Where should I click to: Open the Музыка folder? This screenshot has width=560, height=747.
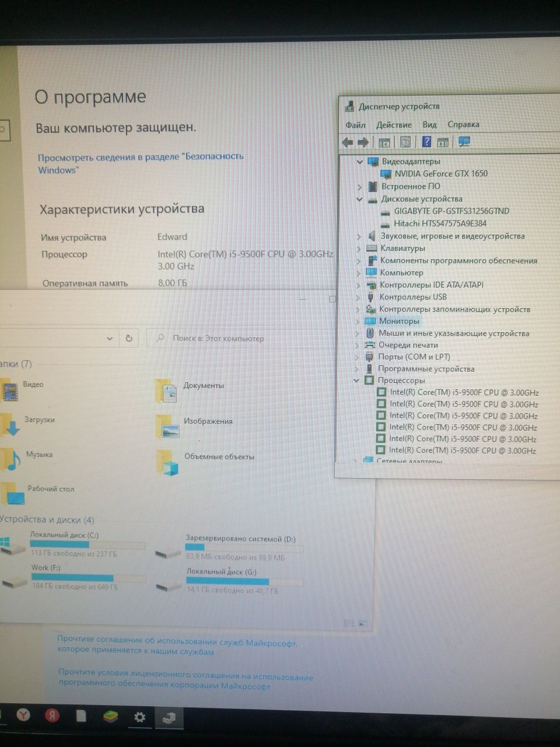26,459
